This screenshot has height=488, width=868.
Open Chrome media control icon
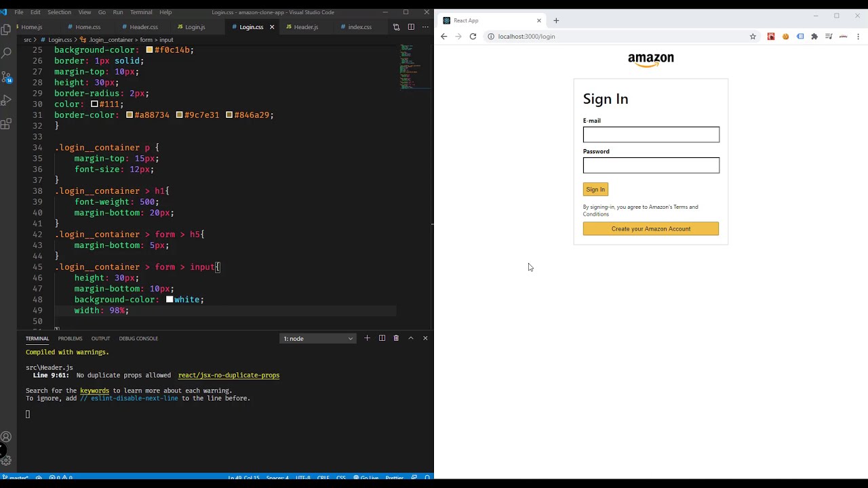[829, 37]
